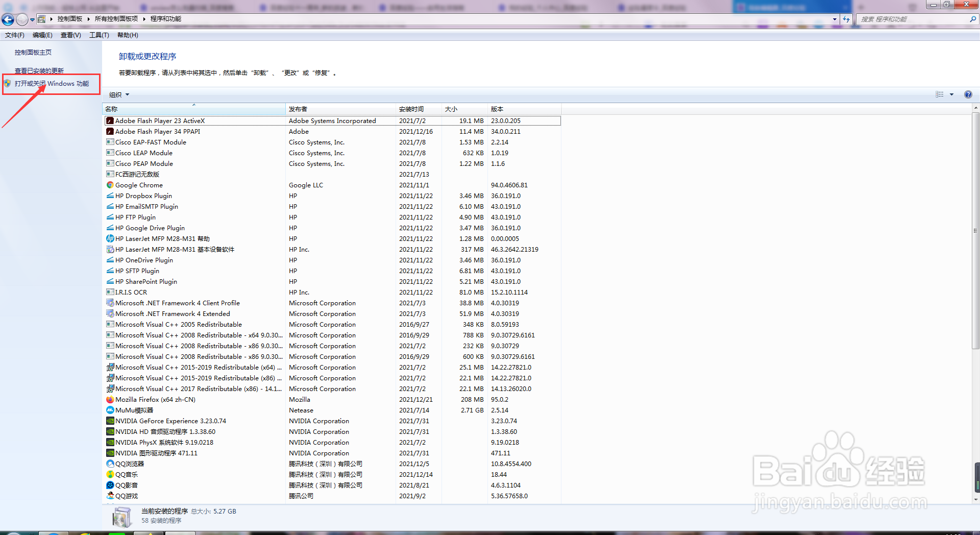Sort by 名称 column header
The image size is (980, 535).
[x=194, y=109]
